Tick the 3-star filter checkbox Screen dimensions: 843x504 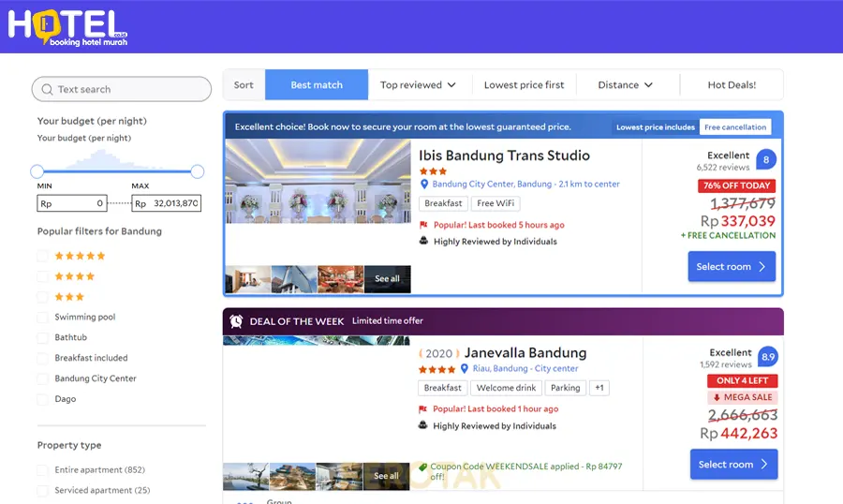pyautogui.click(x=42, y=297)
